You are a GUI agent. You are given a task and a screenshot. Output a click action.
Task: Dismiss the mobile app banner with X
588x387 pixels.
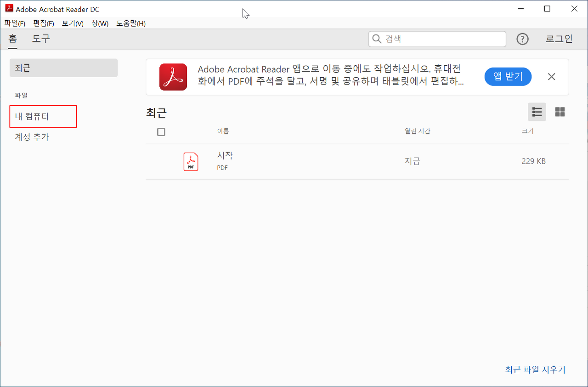pyautogui.click(x=552, y=77)
